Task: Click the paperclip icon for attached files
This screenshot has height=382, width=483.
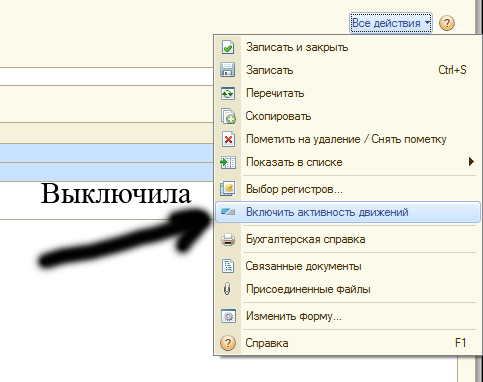Action: click(227, 289)
